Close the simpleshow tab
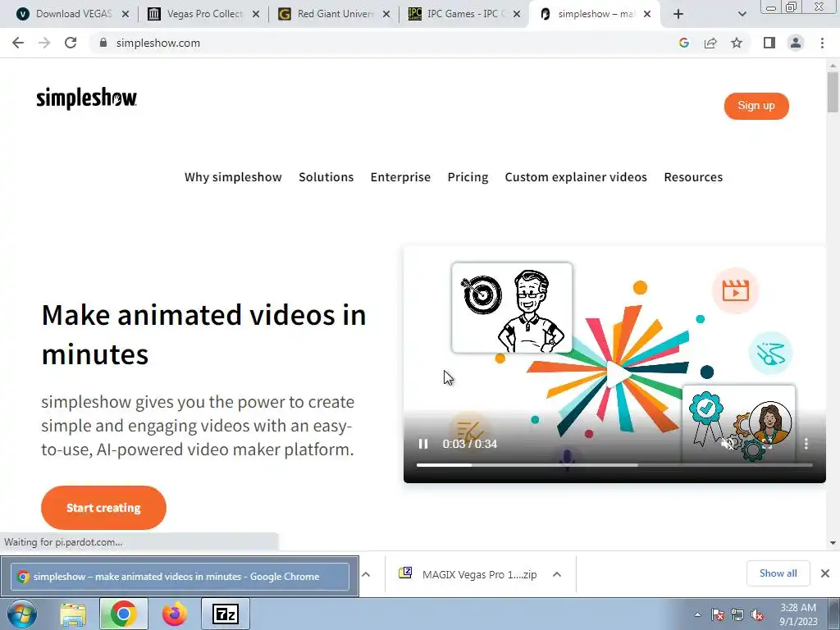 [647, 14]
